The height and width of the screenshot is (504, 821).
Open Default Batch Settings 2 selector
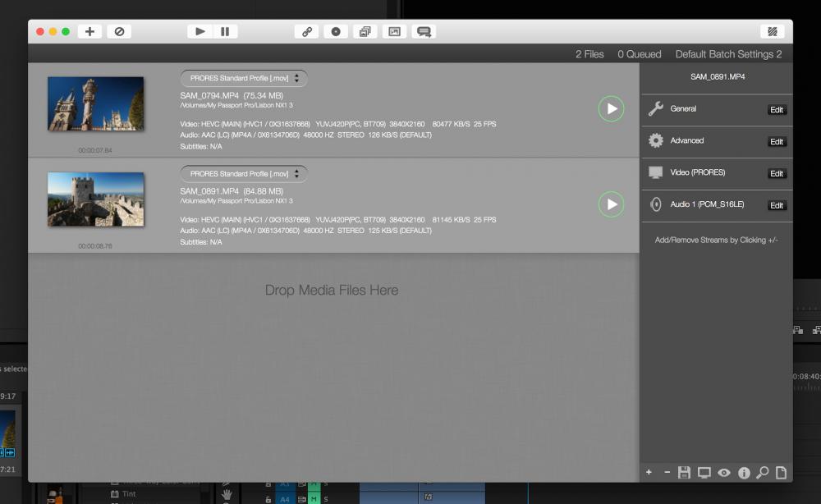[x=728, y=54]
